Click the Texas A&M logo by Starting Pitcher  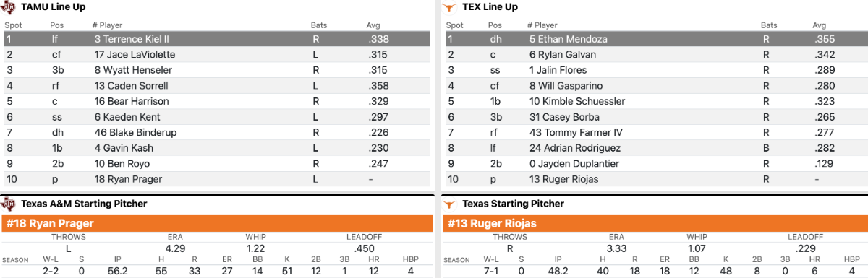pyautogui.click(x=9, y=204)
